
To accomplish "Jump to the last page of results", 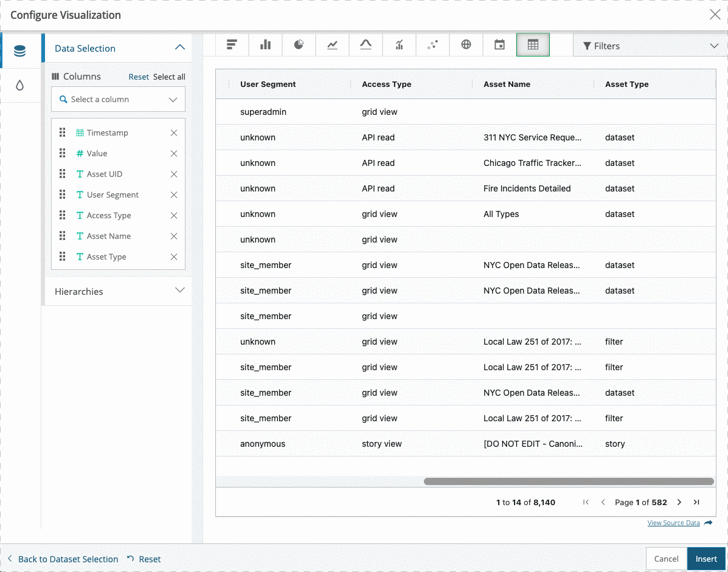I will 696,502.
